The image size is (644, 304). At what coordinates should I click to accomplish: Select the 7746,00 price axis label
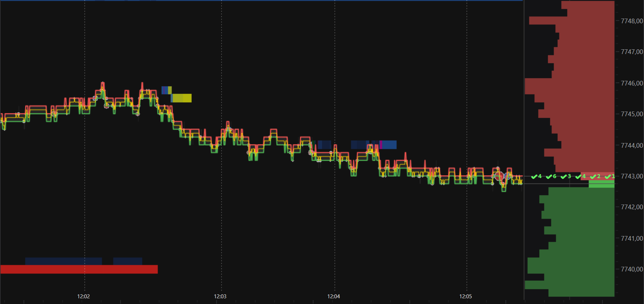pos(632,83)
